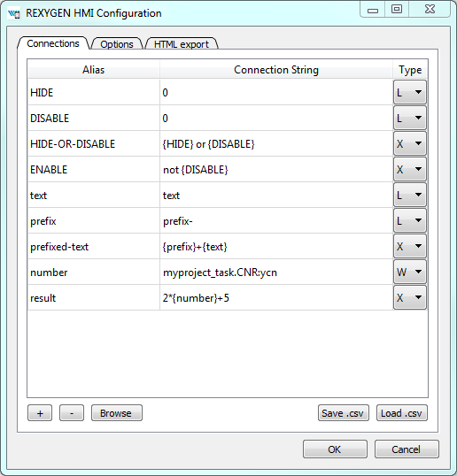Click the Alias column header
457x476 pixels.
(94, 70)
